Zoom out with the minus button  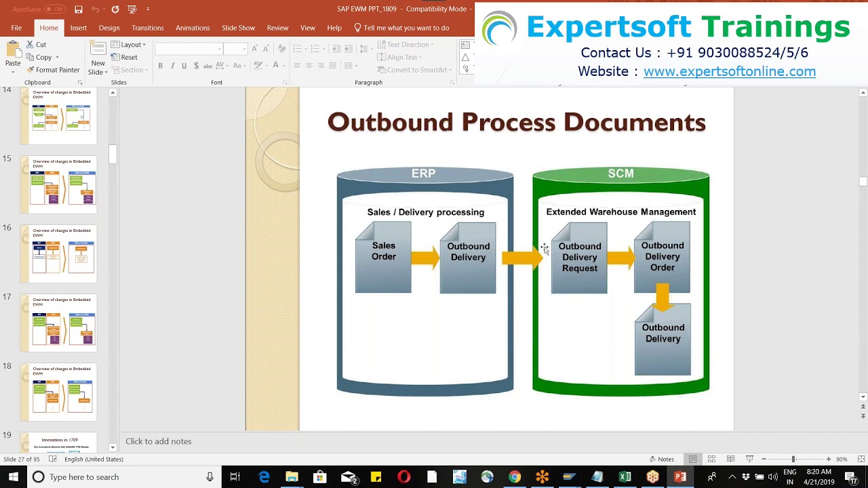coord(764,460)
